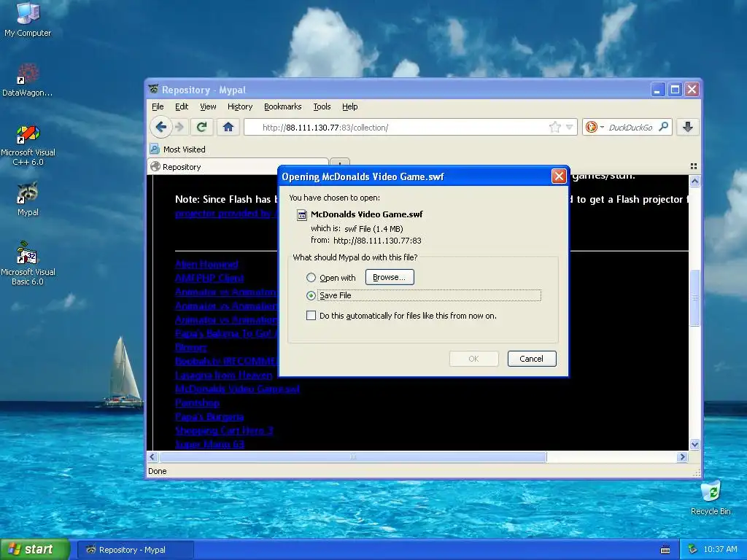Click the Browse... button
The width and height of the screenshot is (747, 560).
[390, 277]
